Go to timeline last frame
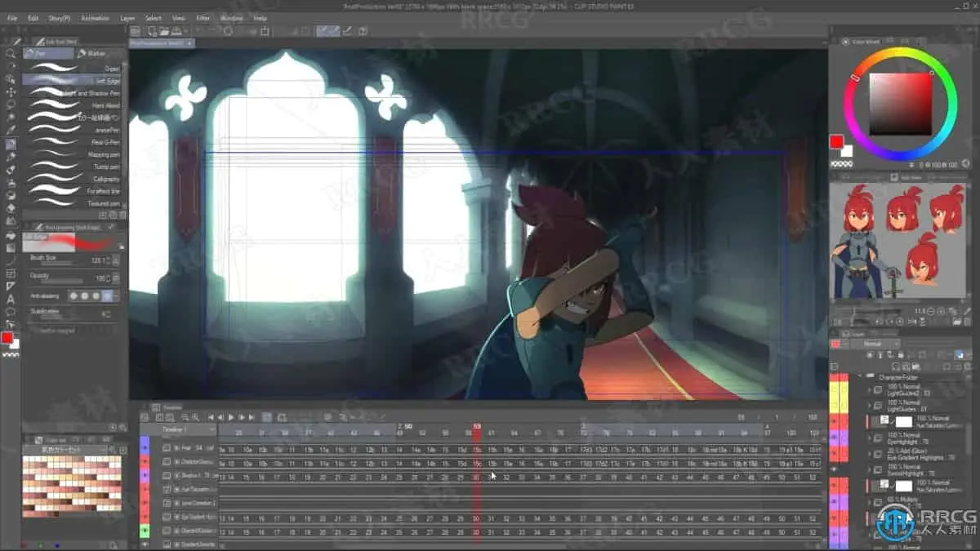Viewport: 980px width, 551px height. pyautogui.click(x=252, y=417)
